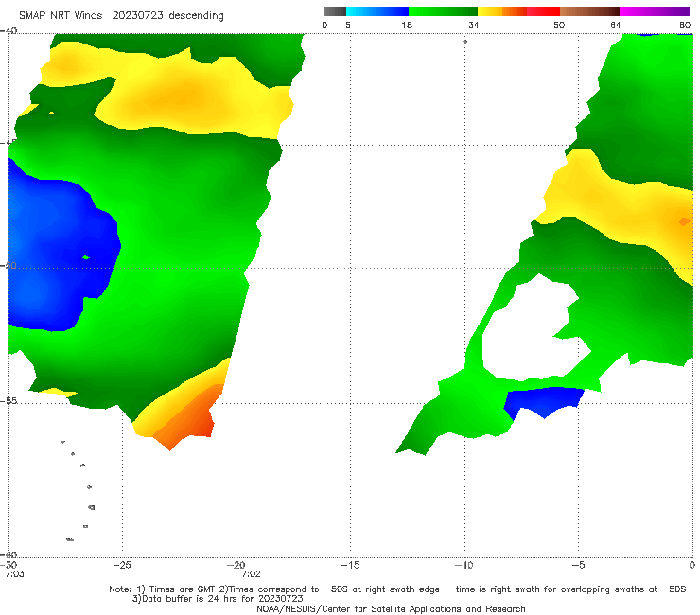Click the longitude label '-15'
The width and height of the screenshot is (700, 615).
pos(350,565)
